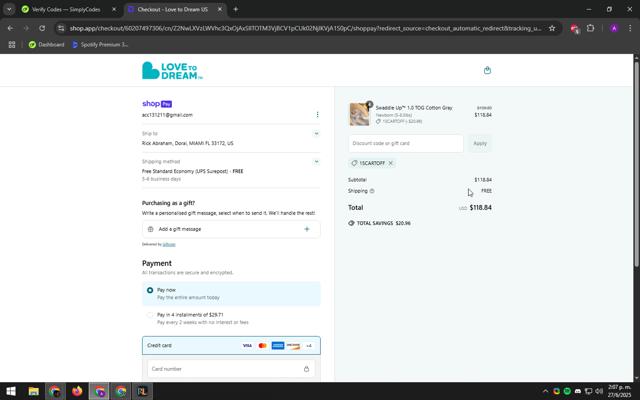
Task: Open the browser extensions puzzle icon
Action: (x=590, y=28)
